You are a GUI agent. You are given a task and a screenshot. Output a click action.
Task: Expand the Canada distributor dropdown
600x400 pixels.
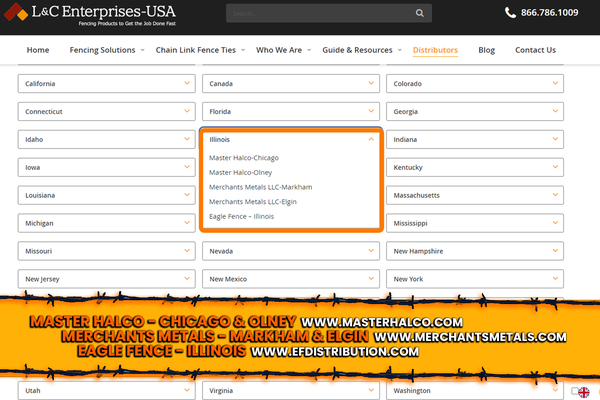pyautogui.click(x=291, y=83)
